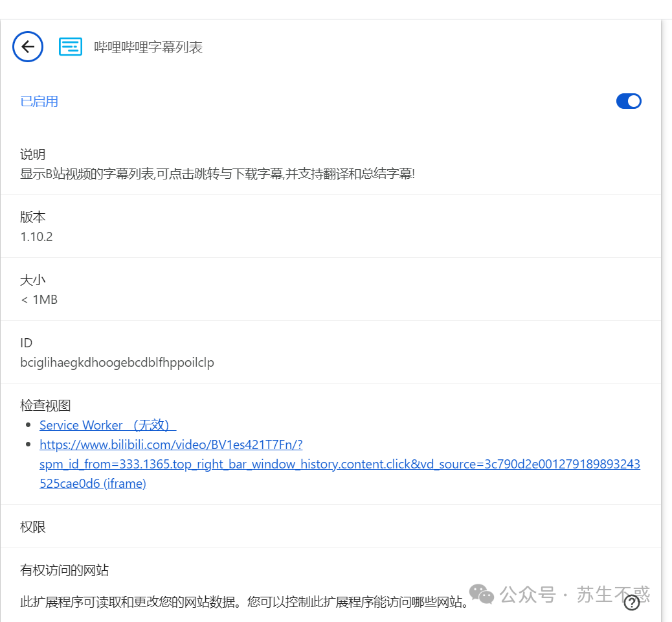Click the help question mark icon

tap(632, 603)
